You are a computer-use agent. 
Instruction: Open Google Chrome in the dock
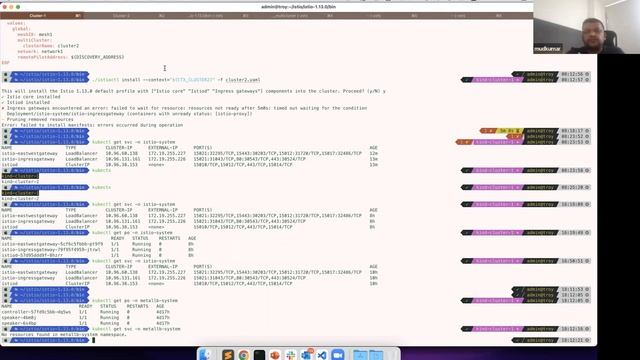(244, 355)
